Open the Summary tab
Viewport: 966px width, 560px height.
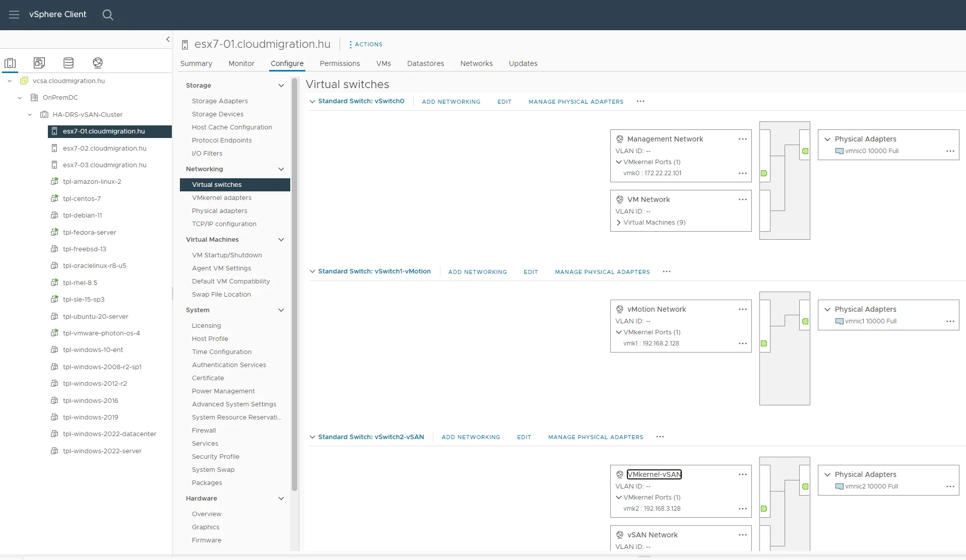coord(196,63)
